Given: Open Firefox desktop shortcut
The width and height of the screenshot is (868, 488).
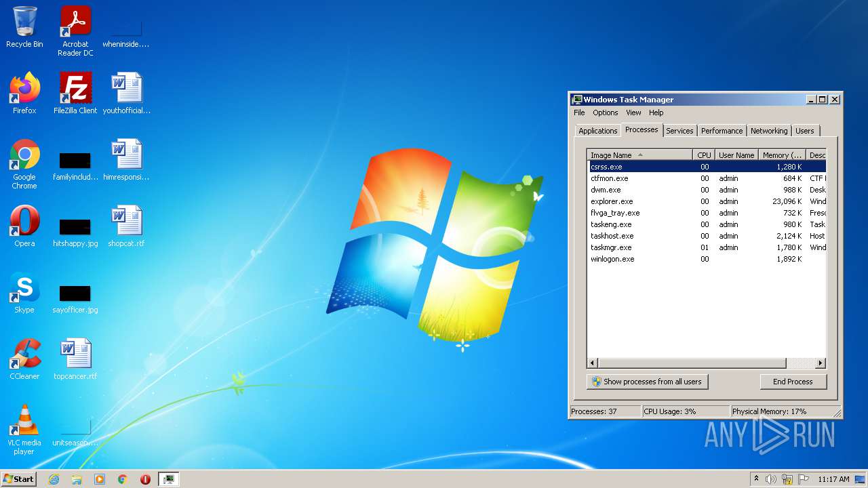Looking at the screenshot, I should 24,94.
